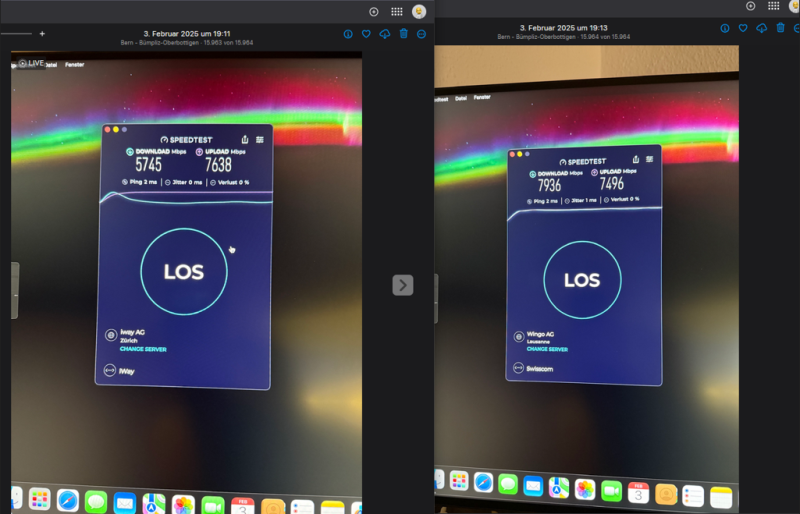This screenshot has width=800, height=514.
Task: Open the apps grid icon above 19:13 photo
Action: 774,6
